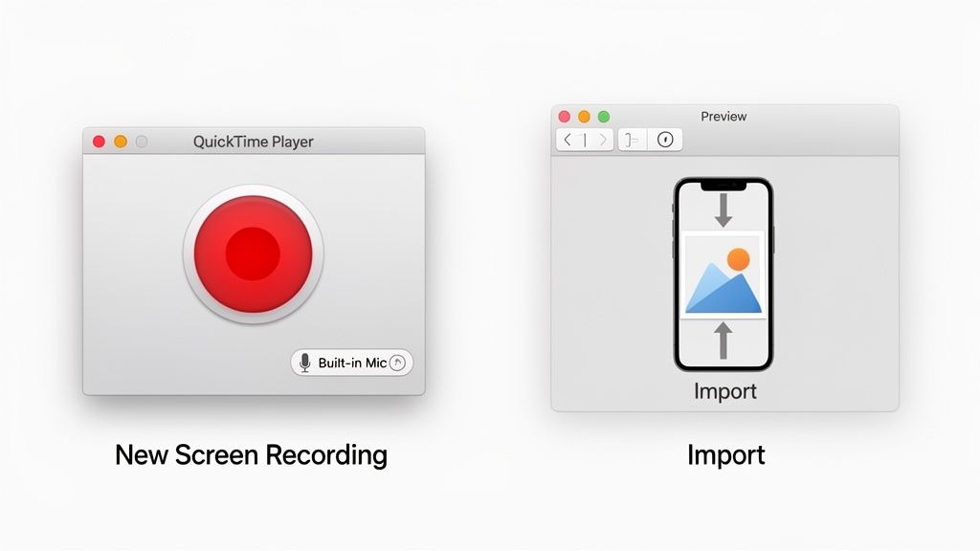
Task: Click the Import label below the phone graphic
Action: coord(725,390)
